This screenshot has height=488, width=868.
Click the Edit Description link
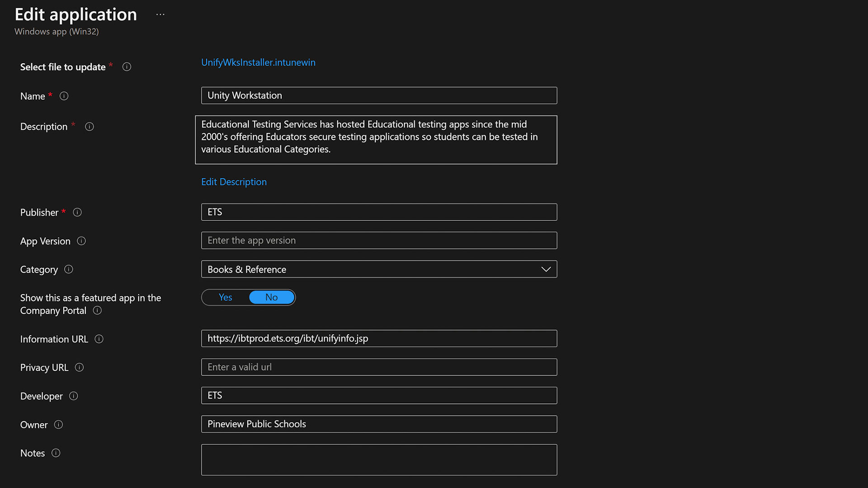tap(234, 182)
